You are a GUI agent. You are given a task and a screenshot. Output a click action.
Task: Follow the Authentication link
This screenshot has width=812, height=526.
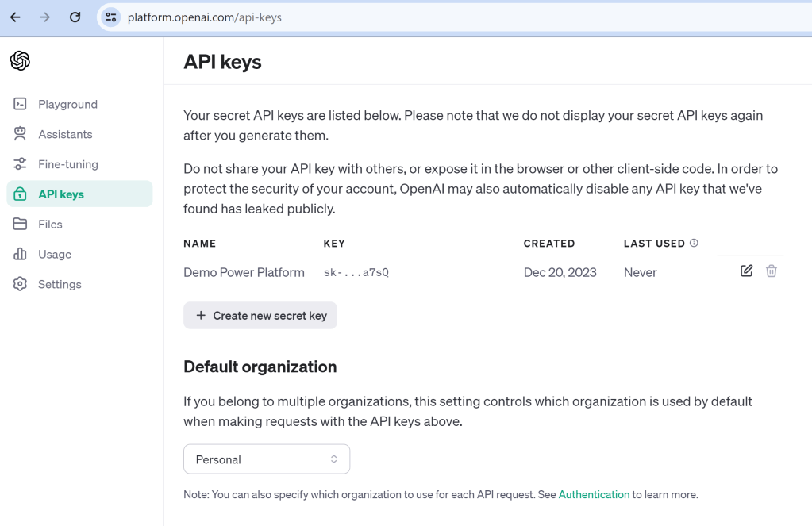594,494
